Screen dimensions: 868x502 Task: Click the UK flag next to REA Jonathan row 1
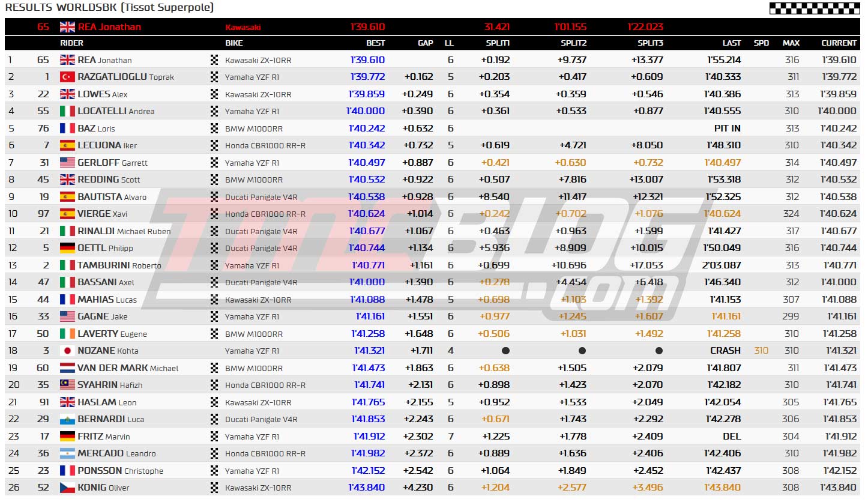point(67,59)
